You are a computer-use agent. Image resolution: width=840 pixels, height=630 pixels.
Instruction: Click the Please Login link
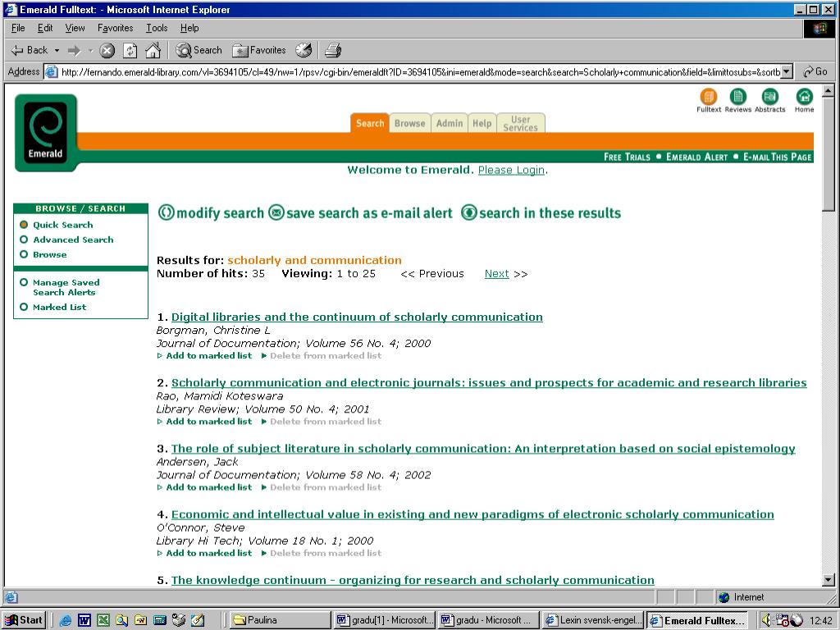(x=511, y=170)
